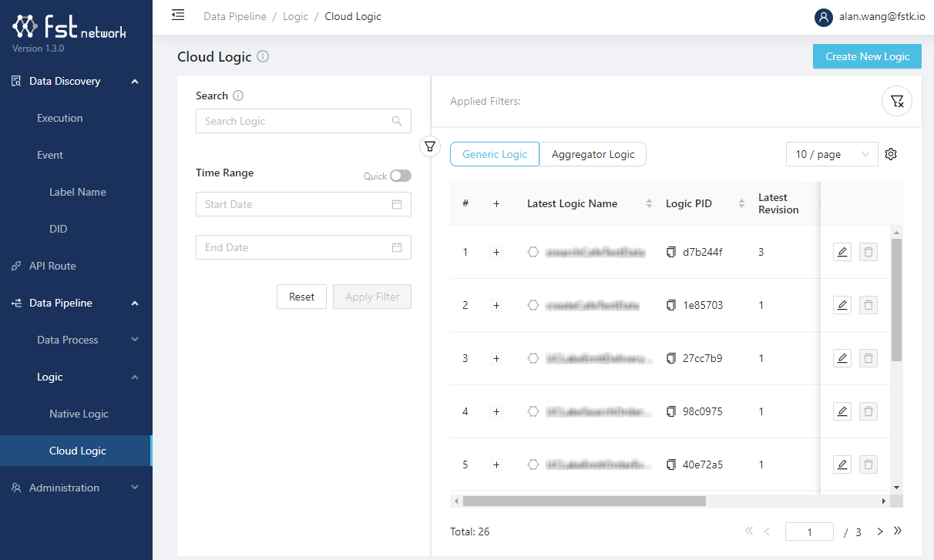Expand row 4 details with plus
The width and height of the screenshot is (934, 560).
496,411
